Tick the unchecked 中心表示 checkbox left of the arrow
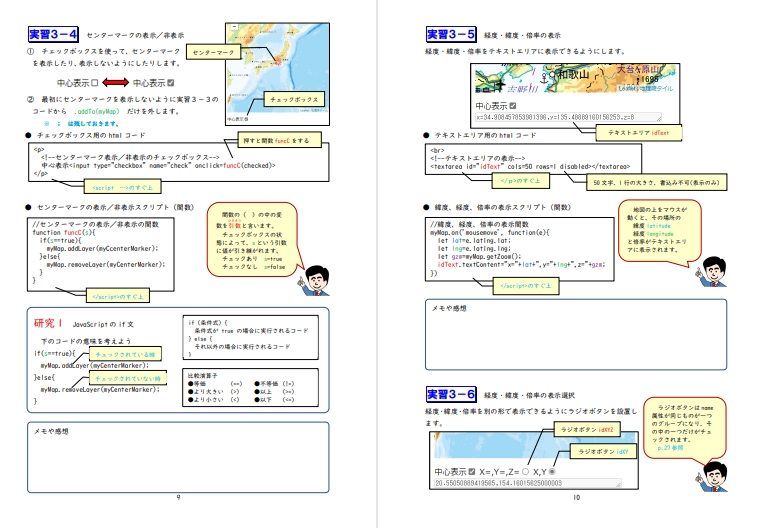Screen dimensions: 765x528 click(95, 83)
